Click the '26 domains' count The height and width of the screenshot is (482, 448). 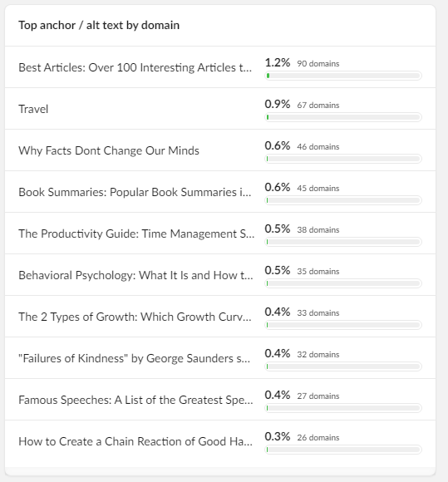318,437
